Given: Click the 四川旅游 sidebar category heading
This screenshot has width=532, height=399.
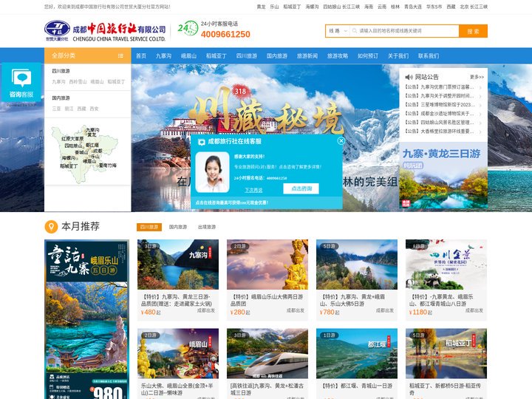Looking at the screenshot, I should (x=61, y=71).
